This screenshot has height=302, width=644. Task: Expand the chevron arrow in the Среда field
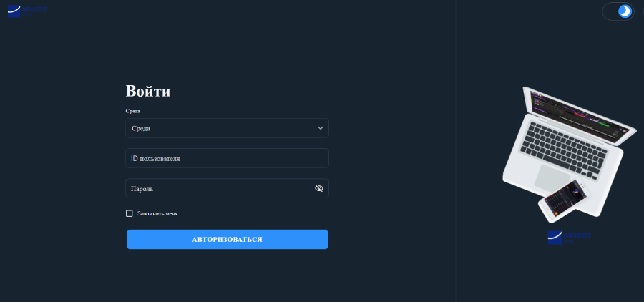click(321, 128)
